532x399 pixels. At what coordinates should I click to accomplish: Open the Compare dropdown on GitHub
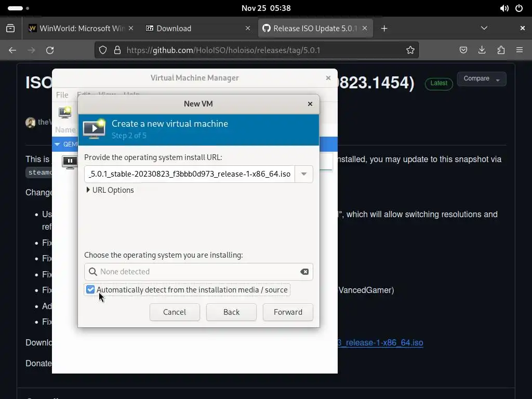(x=482, y=79)
